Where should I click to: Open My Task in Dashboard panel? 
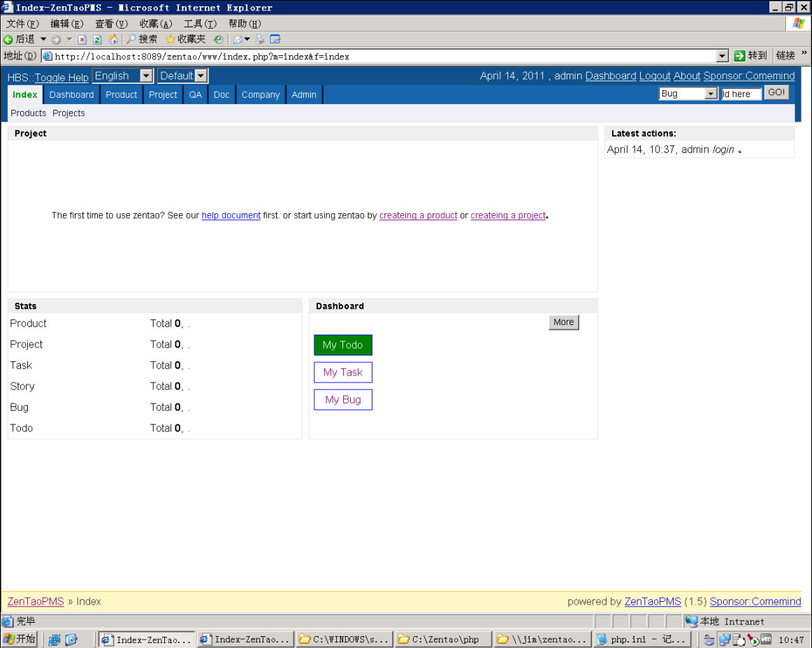pos(343,373)
